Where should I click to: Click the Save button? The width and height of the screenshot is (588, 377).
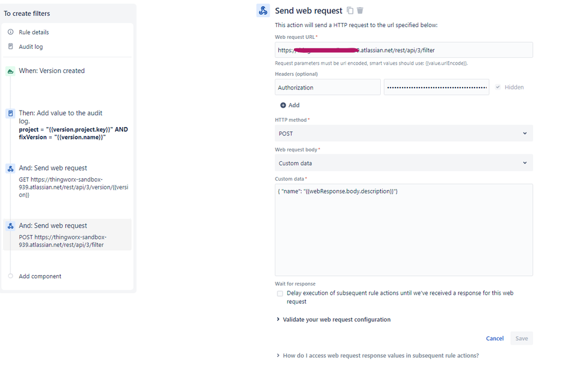(521, 338)
